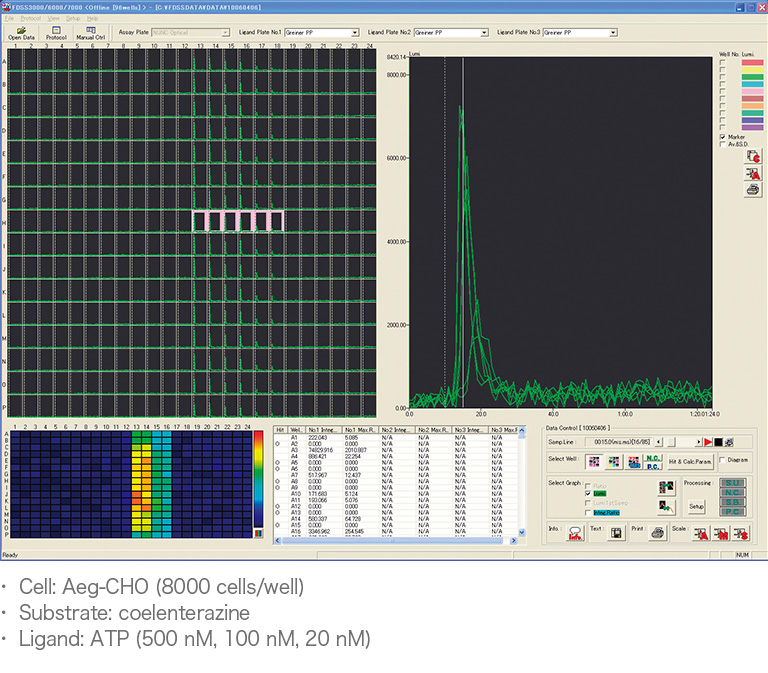
Task: Open the Ligand Plate No.2 dropdown
Action: click(484, 33)
